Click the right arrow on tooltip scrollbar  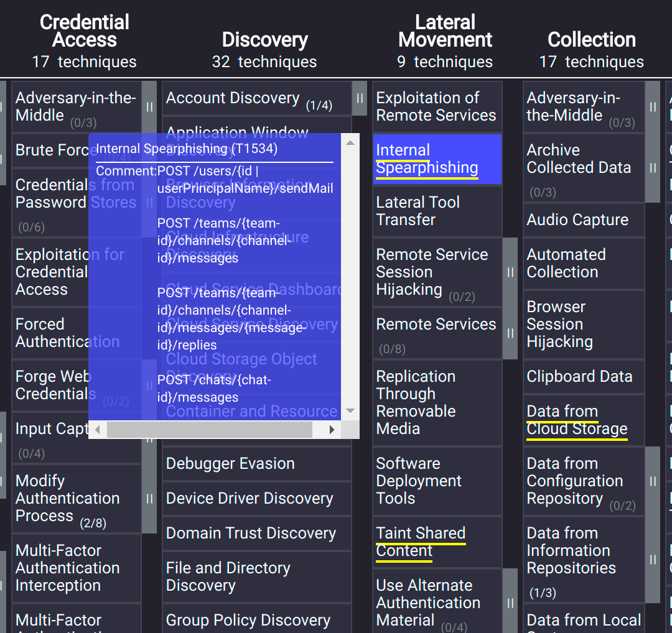pos(331,429)
